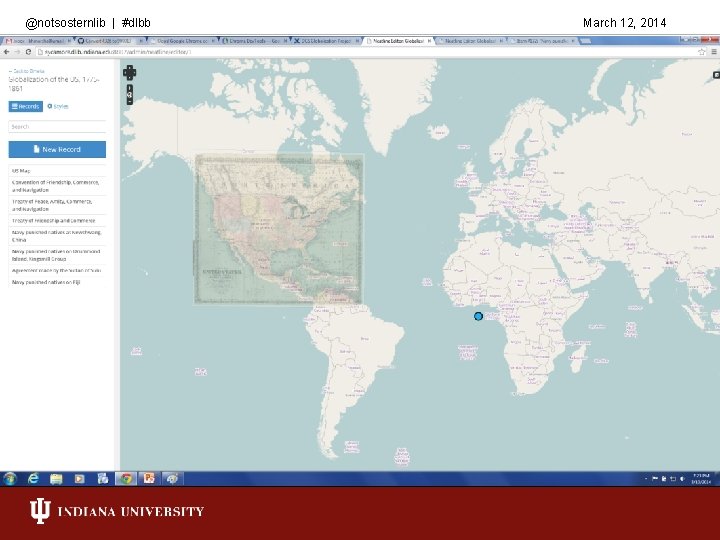This screenshot has height=540, width=720.
Task: Switch to the GitHub tab
Action: coord(109,41)
